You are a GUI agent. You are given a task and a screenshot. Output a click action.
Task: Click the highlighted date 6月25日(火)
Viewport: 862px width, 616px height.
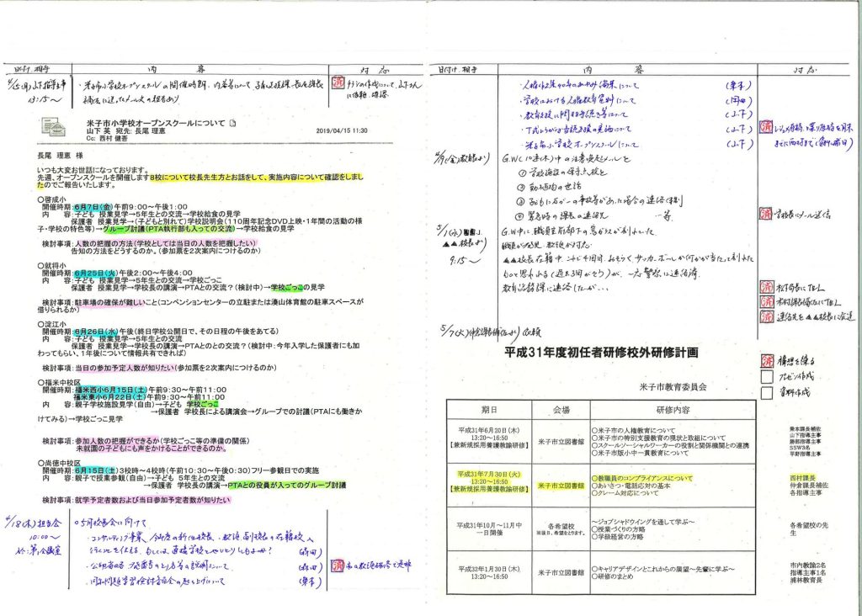click(96, 273)
